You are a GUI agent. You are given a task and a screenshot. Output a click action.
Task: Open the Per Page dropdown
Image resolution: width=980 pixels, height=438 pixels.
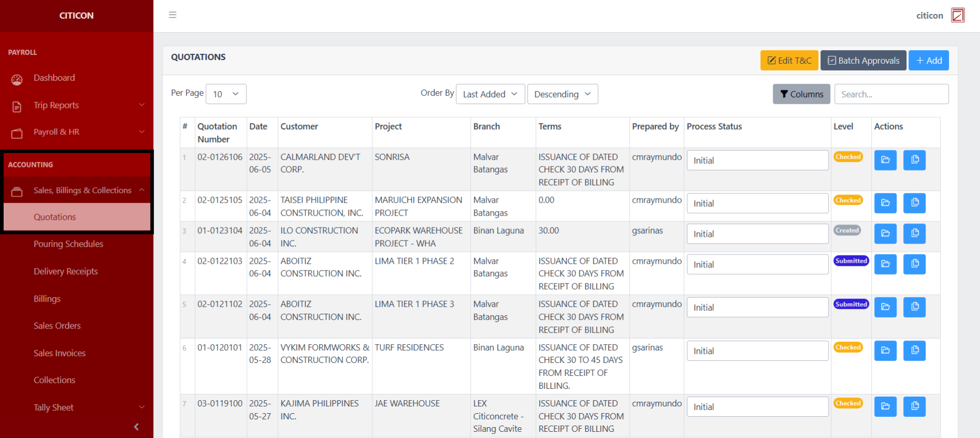click(x=226, y=94)
